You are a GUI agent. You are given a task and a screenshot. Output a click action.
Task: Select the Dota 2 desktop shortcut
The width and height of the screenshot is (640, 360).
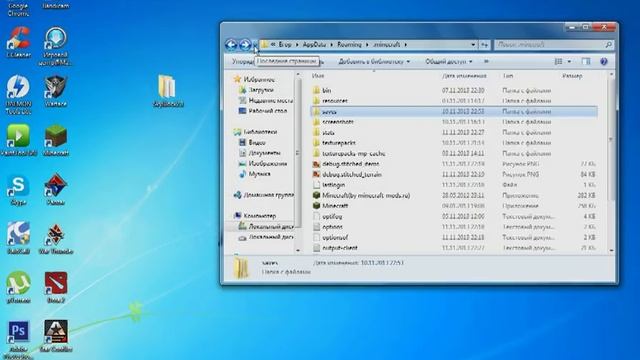coord(56,288)
